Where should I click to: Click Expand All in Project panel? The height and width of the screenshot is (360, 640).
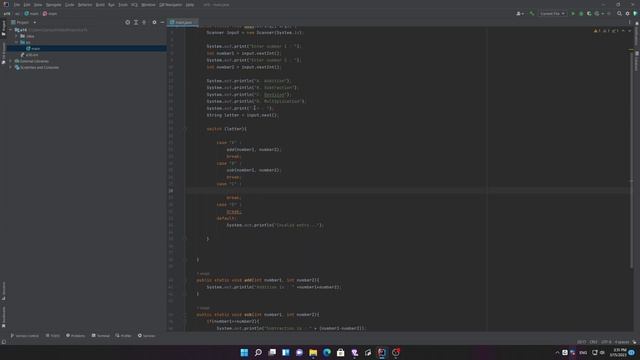click(136, 22)
